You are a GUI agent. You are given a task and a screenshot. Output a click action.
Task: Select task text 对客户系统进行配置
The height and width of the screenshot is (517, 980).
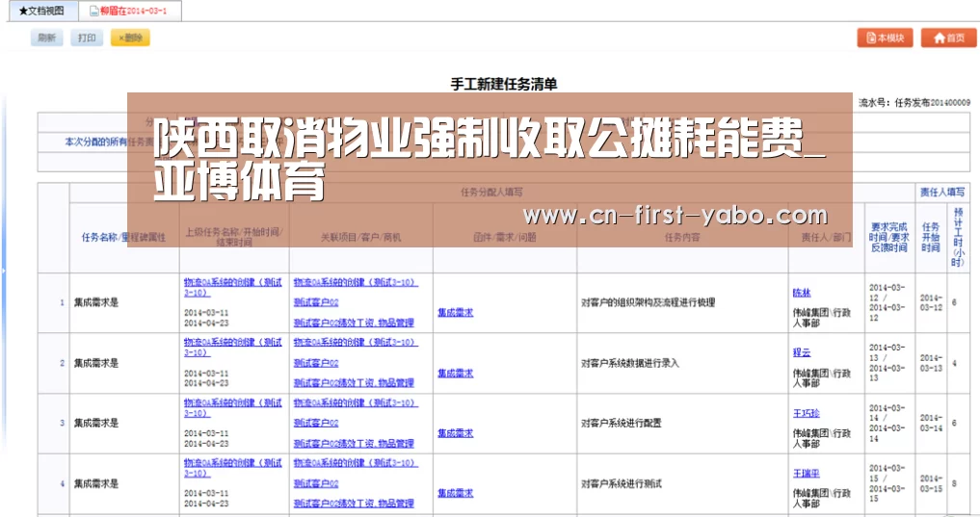point(622,423)
